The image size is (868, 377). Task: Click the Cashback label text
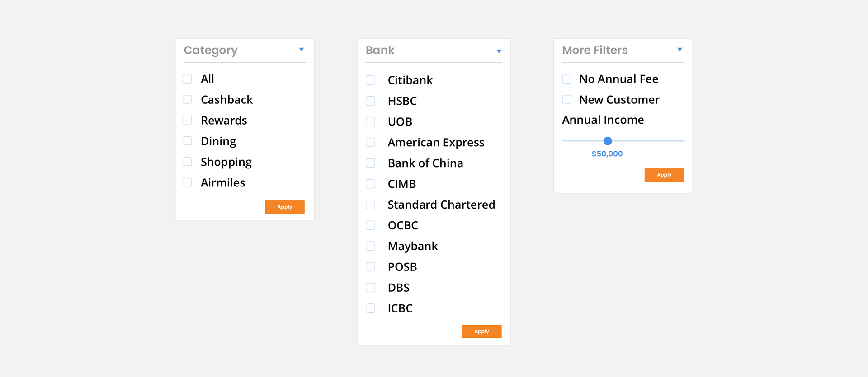coord(226,99)
